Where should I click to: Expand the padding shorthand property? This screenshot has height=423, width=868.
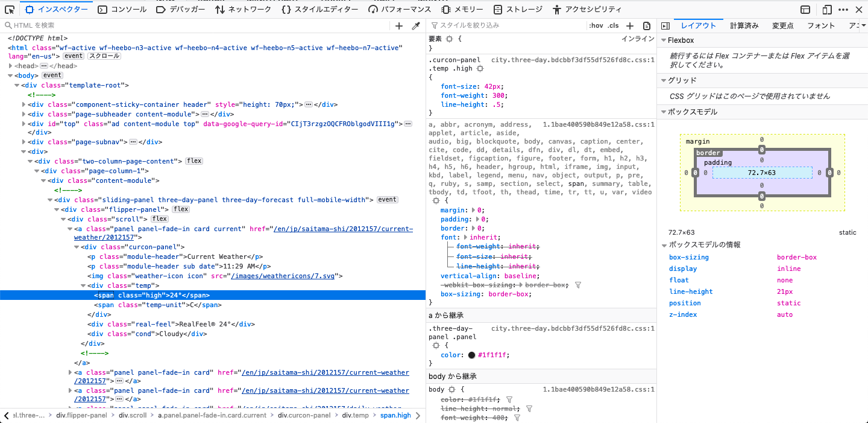[x=479, y=219]
